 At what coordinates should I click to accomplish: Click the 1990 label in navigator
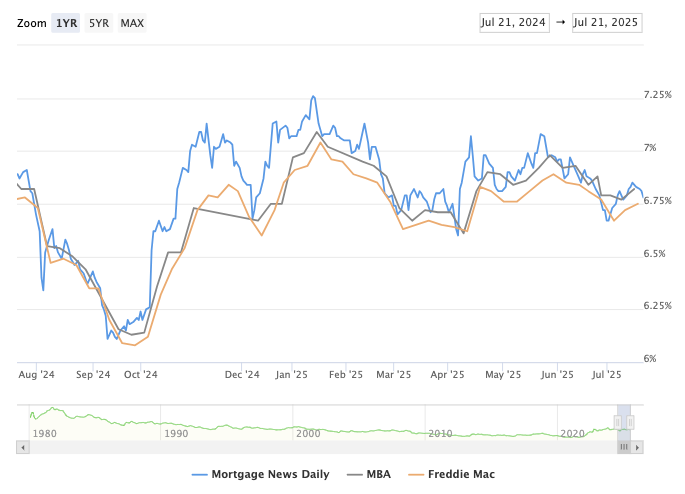[176, 434]
